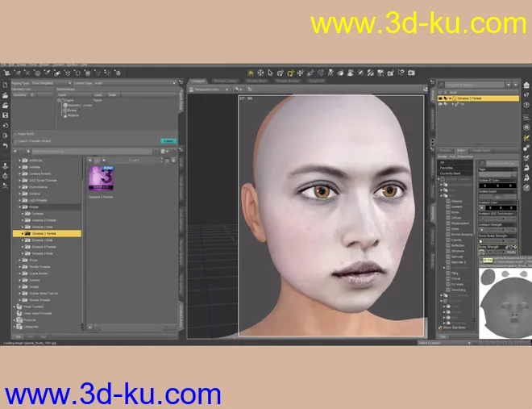Expand the Props folder arrow
This screenshot has width=532, height=409.
pyautogui.click(x=19, y=260)
